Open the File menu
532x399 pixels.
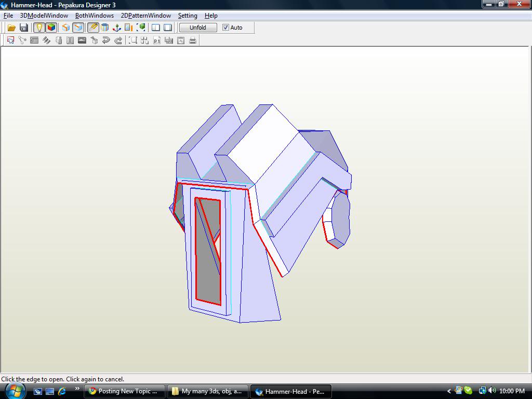pos(8,16)
